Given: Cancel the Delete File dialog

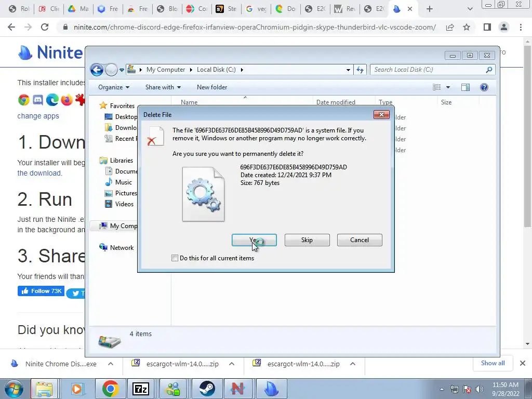Looking at the screenshot, I should (360, 240).
